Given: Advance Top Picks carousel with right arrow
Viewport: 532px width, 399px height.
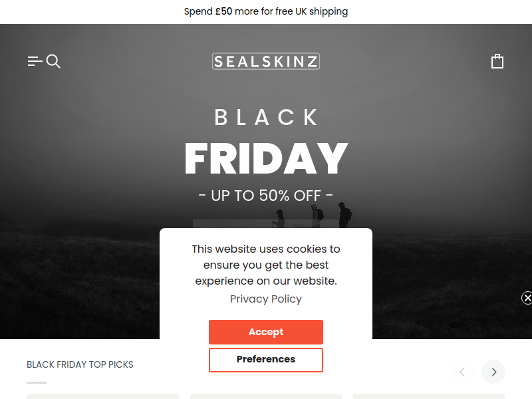Looking at the screenshot, I should click(493, 372).
